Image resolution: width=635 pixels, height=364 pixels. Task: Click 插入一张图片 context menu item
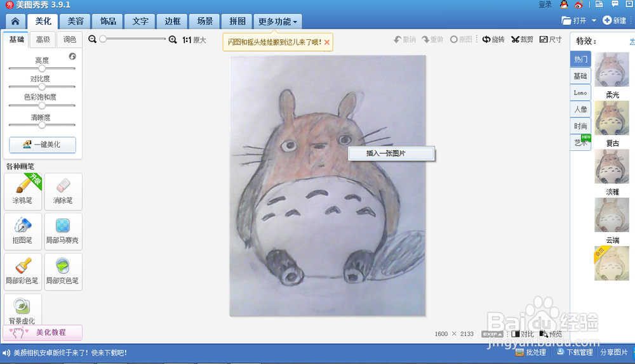pos(392,153)
